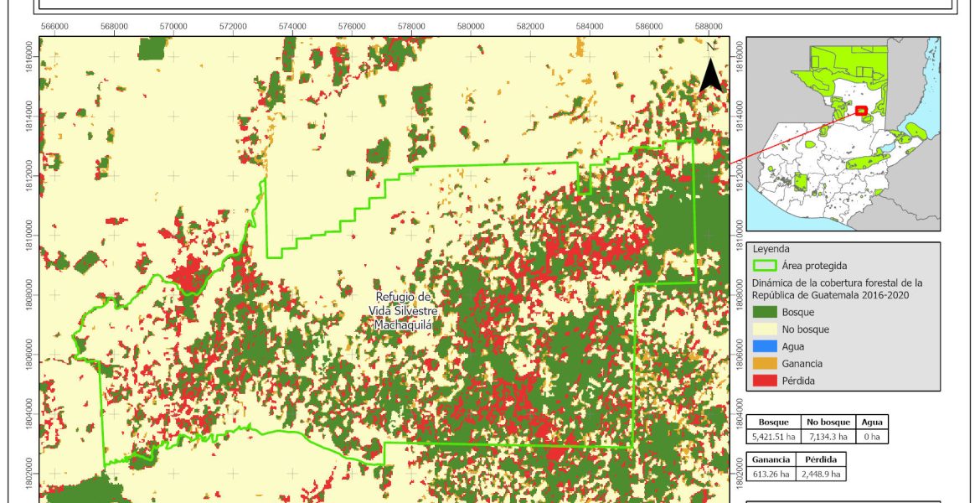Click the No bosque pale yellow swatch
Viewport: 980px width, 503px height.
[764, 329]
